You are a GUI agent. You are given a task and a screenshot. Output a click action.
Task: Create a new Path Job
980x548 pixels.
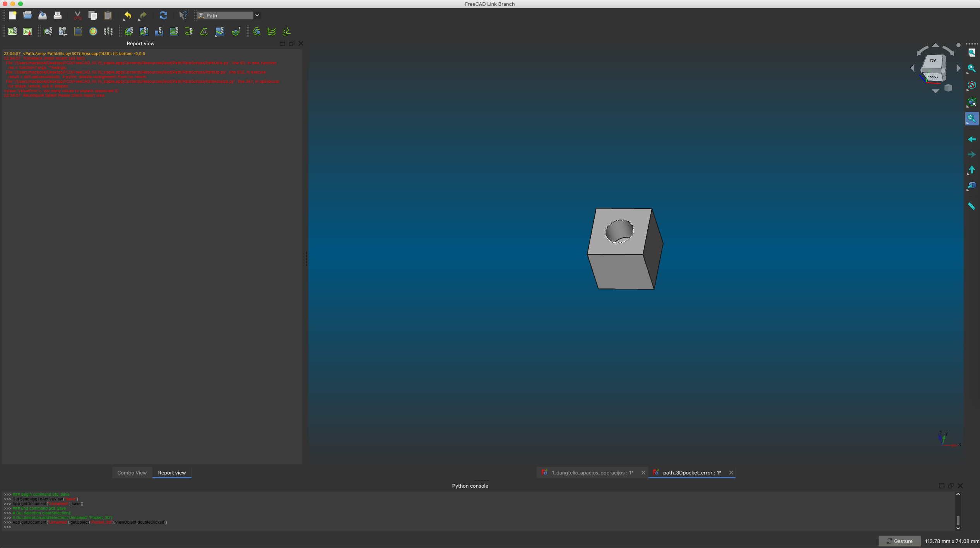(12, 31)
